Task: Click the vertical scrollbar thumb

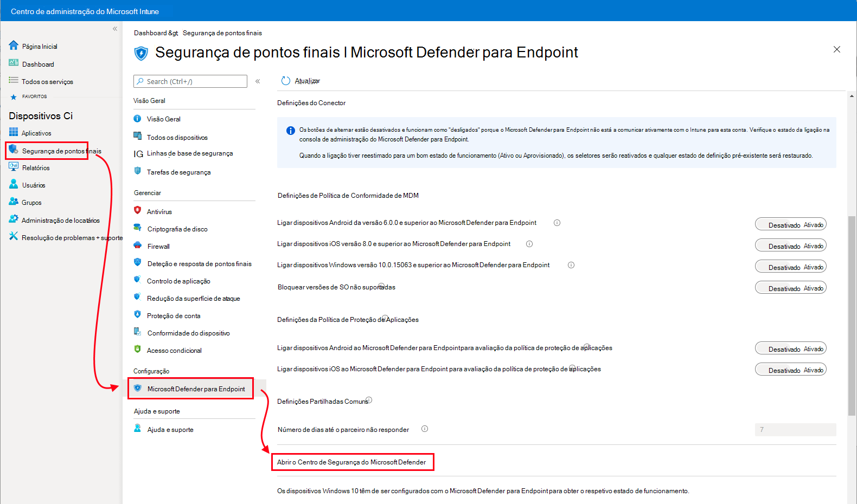Action: click(852, 316)
